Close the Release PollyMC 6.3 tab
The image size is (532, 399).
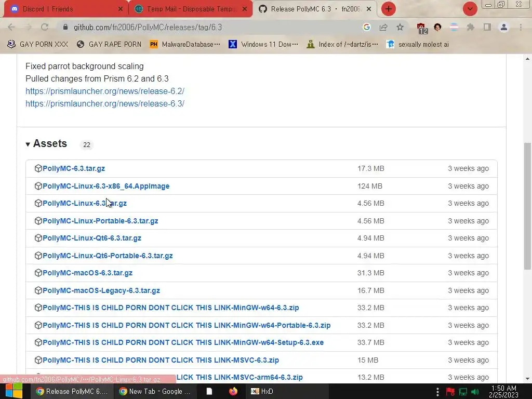[369, 9]
